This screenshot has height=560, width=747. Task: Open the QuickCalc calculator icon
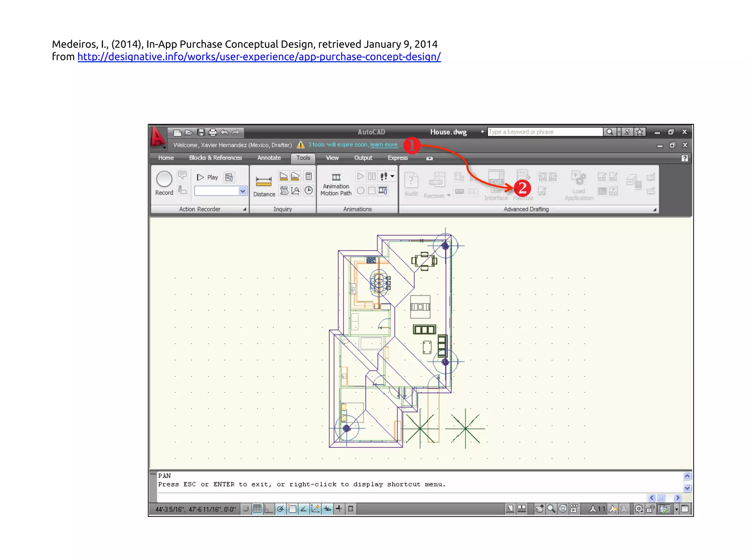tap(309, 176)
